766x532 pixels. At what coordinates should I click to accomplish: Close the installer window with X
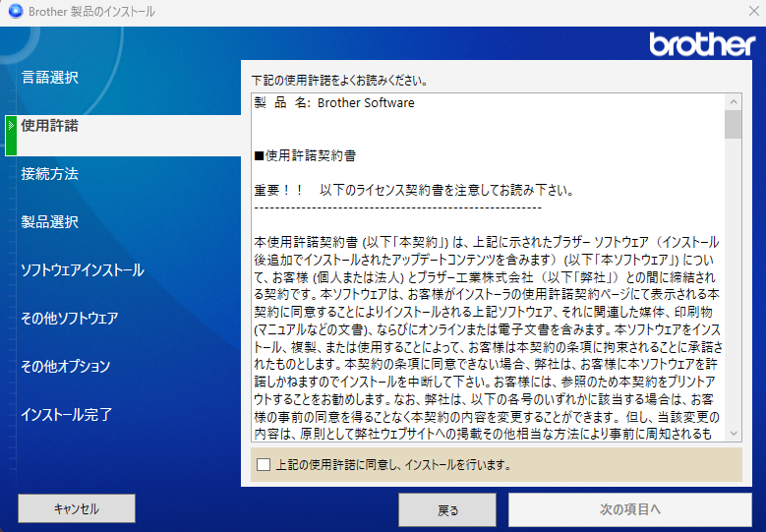point(754,11)
